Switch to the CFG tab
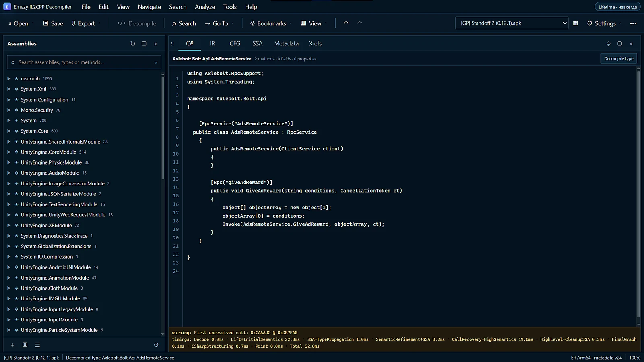Viewport: 644px width, 362px height. coord(235,43)
